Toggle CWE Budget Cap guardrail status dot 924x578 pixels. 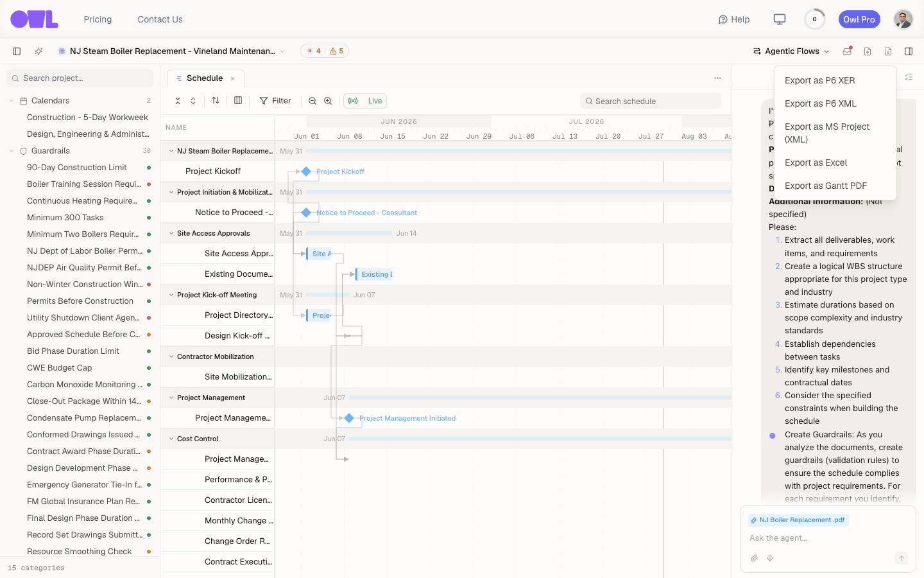click(x=149, y=368)
